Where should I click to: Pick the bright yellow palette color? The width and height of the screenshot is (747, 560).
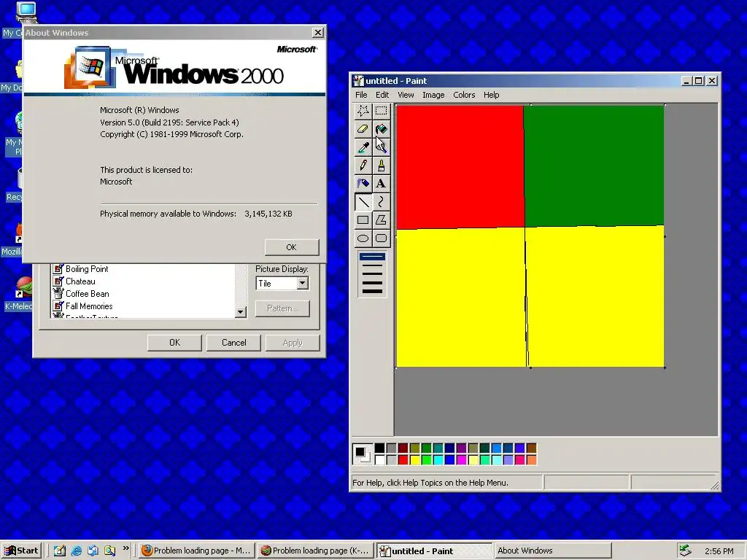pyautogui.click(x=415, y=459)
